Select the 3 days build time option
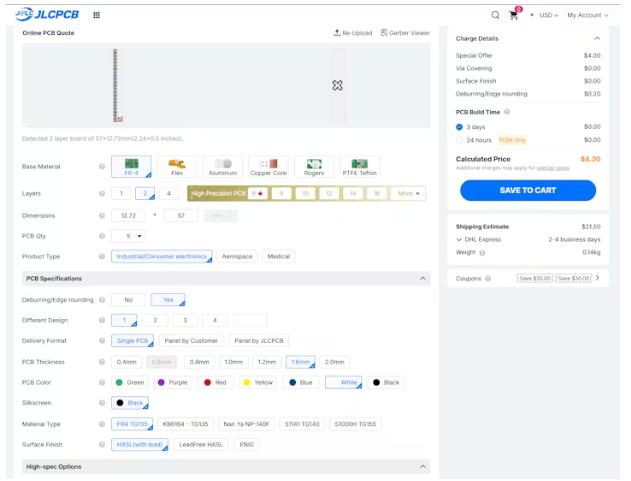Image resolution: width=631 pixels, height=481 pixels. [460, 127]
